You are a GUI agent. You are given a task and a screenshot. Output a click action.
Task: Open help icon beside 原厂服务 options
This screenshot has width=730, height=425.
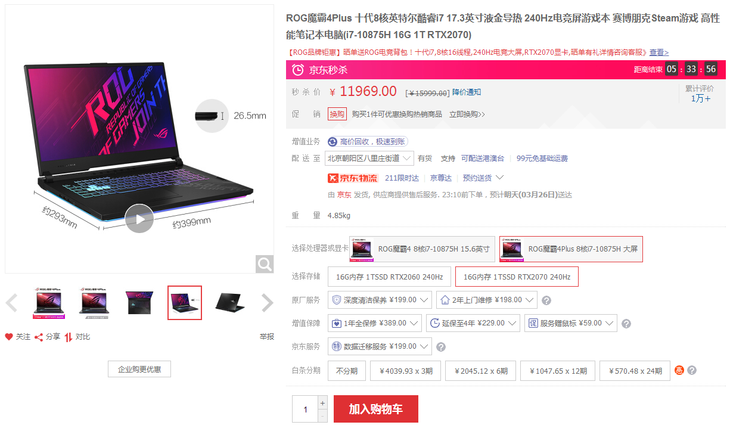[547, 301]
